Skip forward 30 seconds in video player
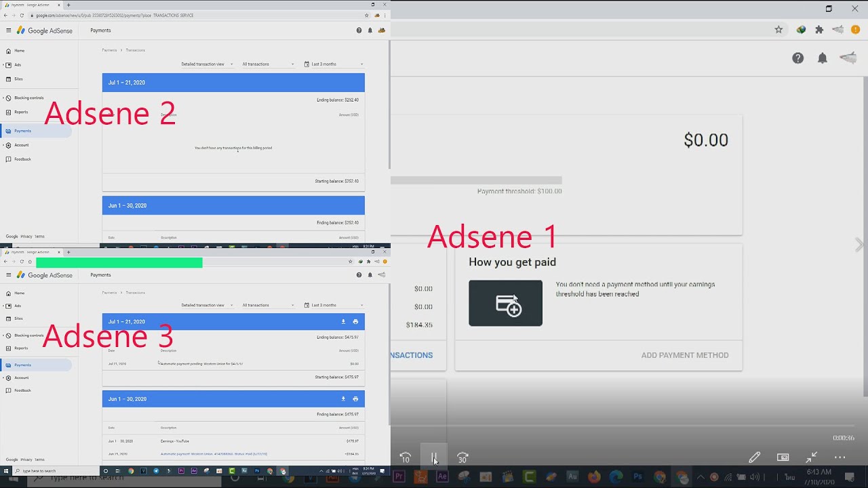The image size is (868, 488). tap(462, 458)
